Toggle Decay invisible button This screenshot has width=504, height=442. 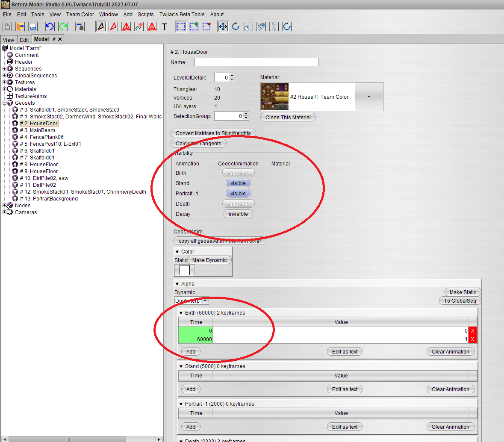[x=238, y=214]
